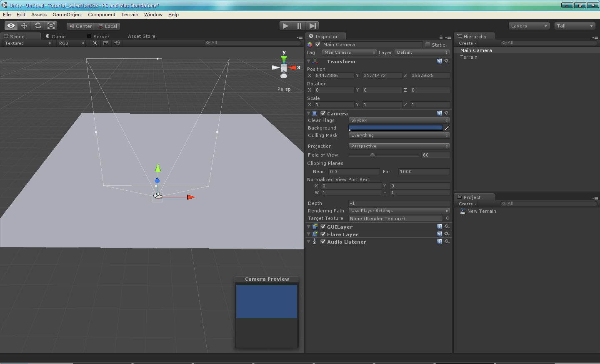Select the Hand (view) tool
600x364 pixels.
11,26
